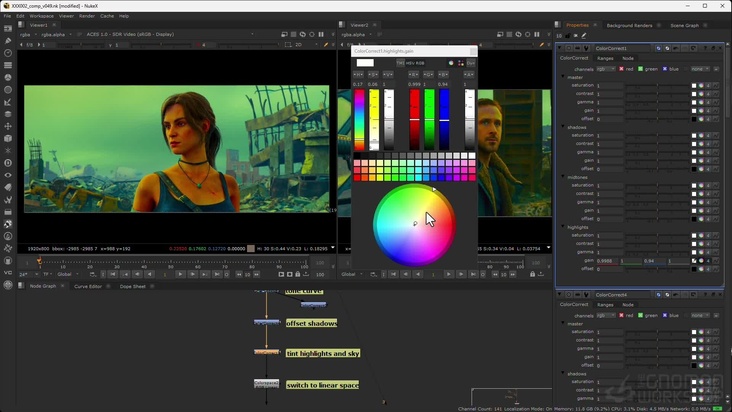Open the File menu
Screen dimensions: 732x412
[x=7, y=16]
